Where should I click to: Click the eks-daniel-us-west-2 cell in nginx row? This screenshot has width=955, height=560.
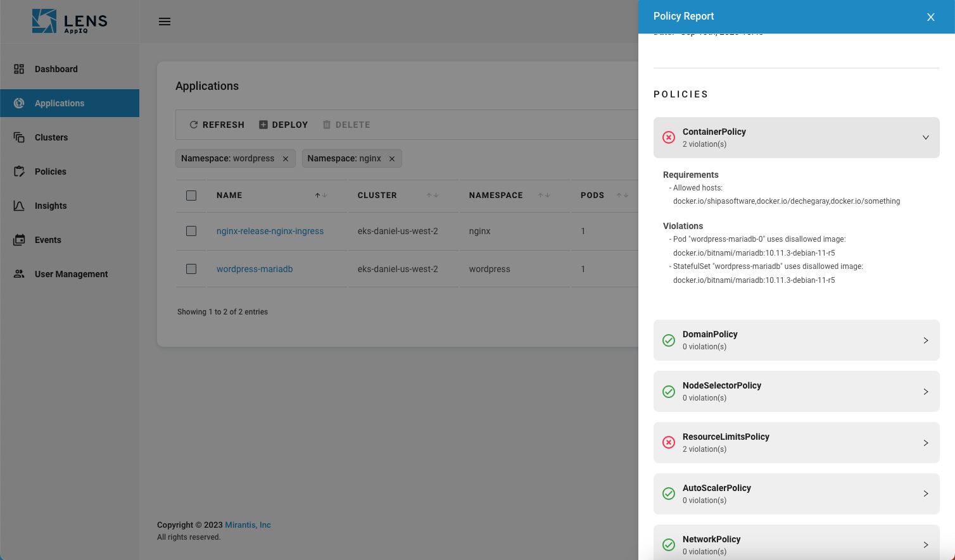398,231
